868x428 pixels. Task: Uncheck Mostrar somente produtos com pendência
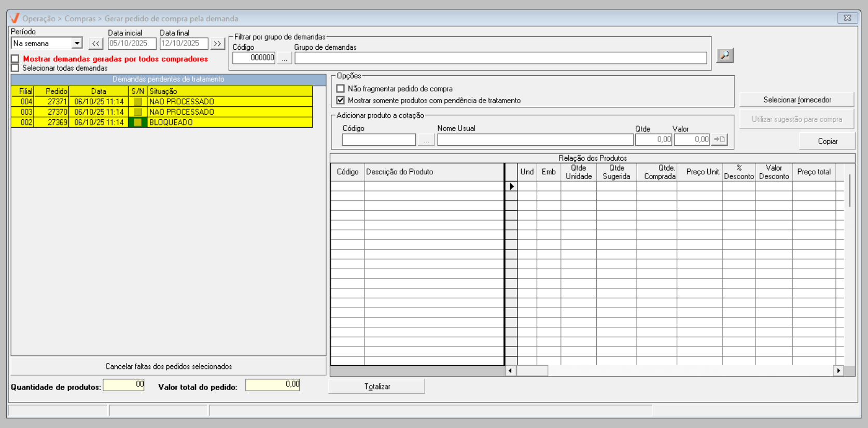(x=341, y=100)
